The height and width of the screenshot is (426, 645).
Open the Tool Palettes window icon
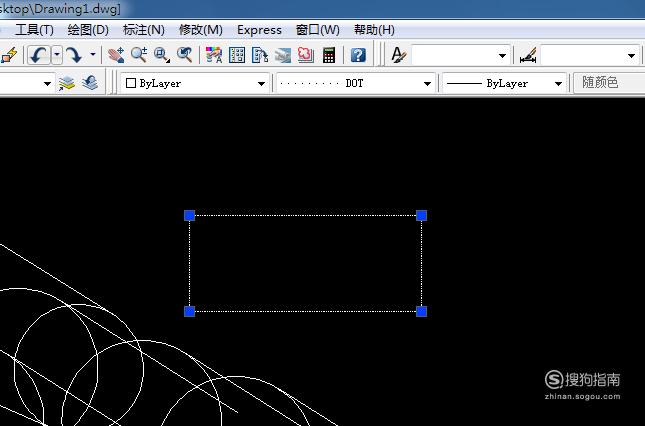(260, 55)
